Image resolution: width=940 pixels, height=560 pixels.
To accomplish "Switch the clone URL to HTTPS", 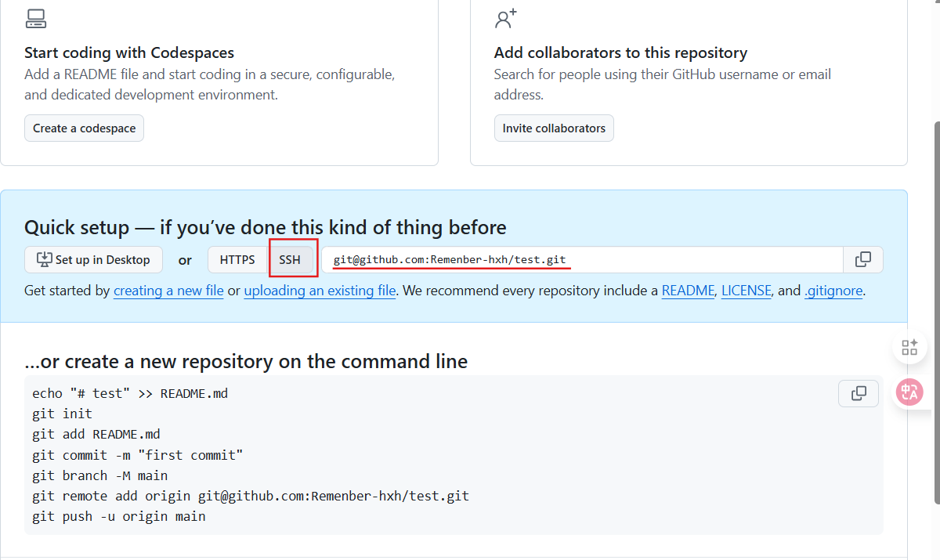I will point(237,259).
